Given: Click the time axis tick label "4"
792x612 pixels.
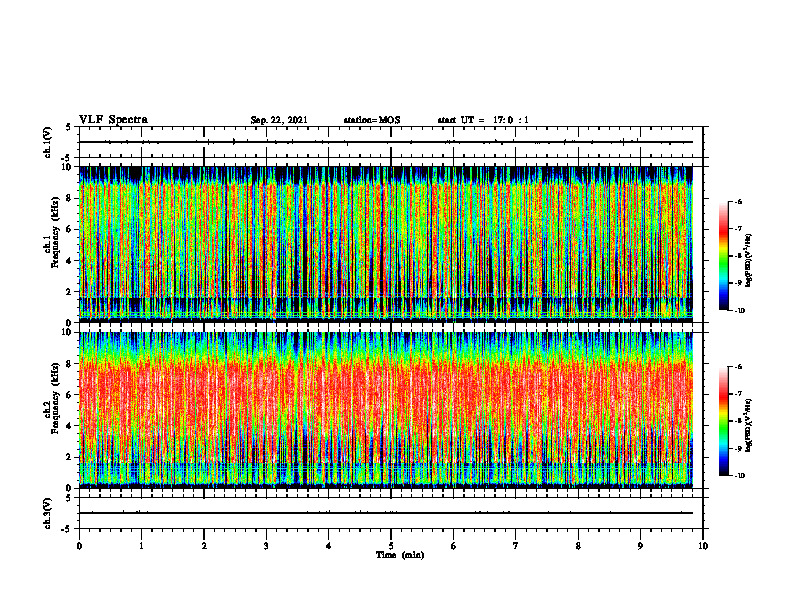Looking at the screenshot, I should tap(329, 546).
